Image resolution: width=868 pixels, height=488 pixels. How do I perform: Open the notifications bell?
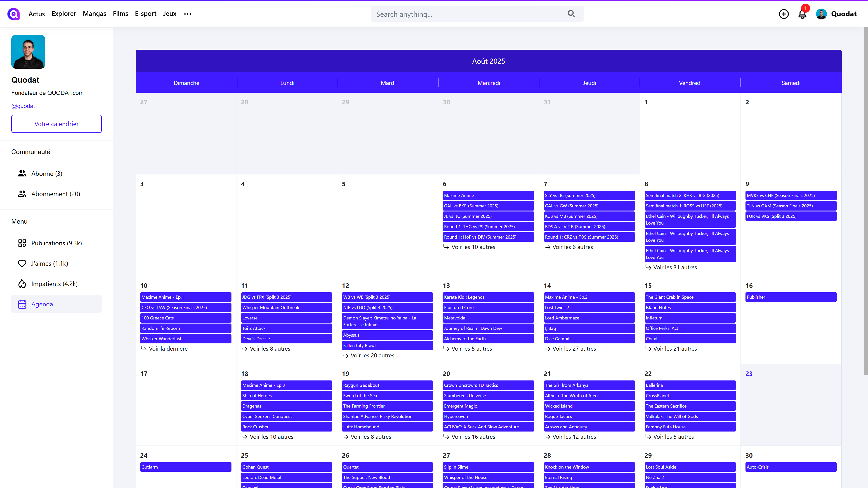click(x=802, y=14)
